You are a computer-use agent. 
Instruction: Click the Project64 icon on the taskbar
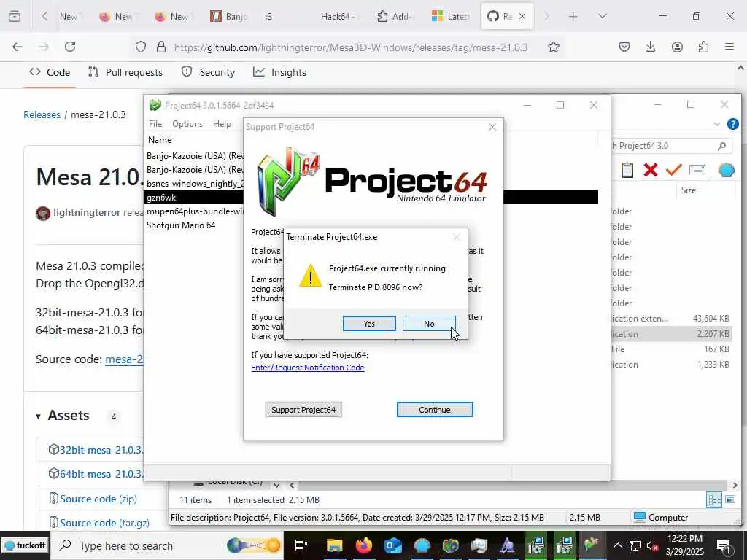pos(591,544)
